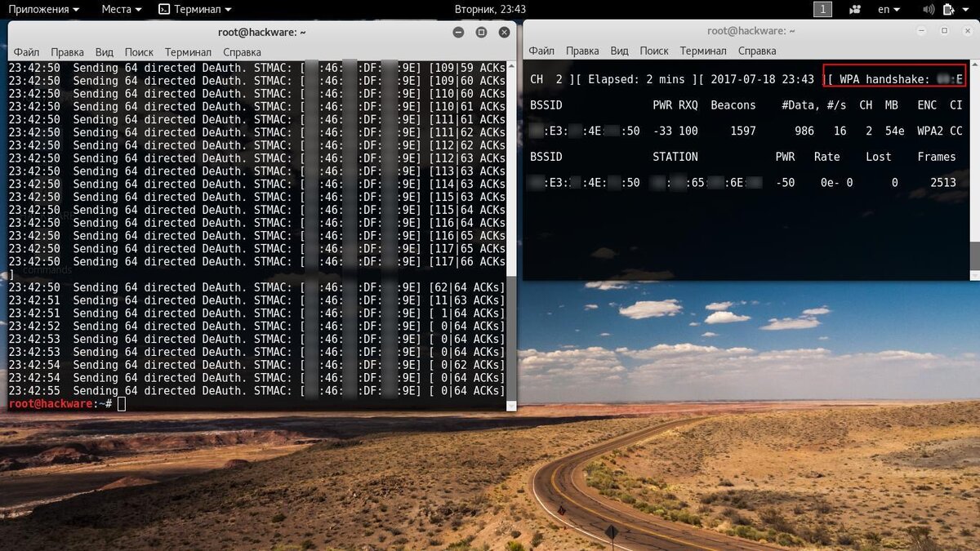
Task: Click the DeAuth line with [117|66 ACKs]
Action: coord(257,261)
